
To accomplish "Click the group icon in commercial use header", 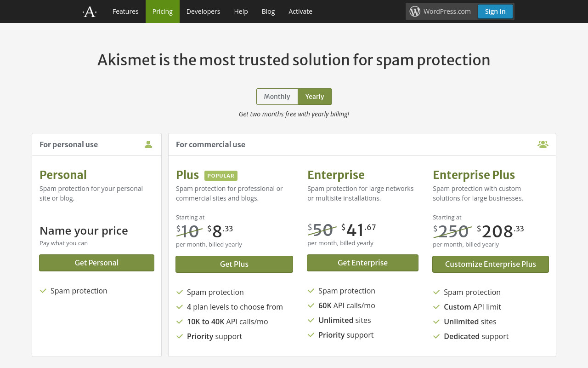I will coord(543,144).
